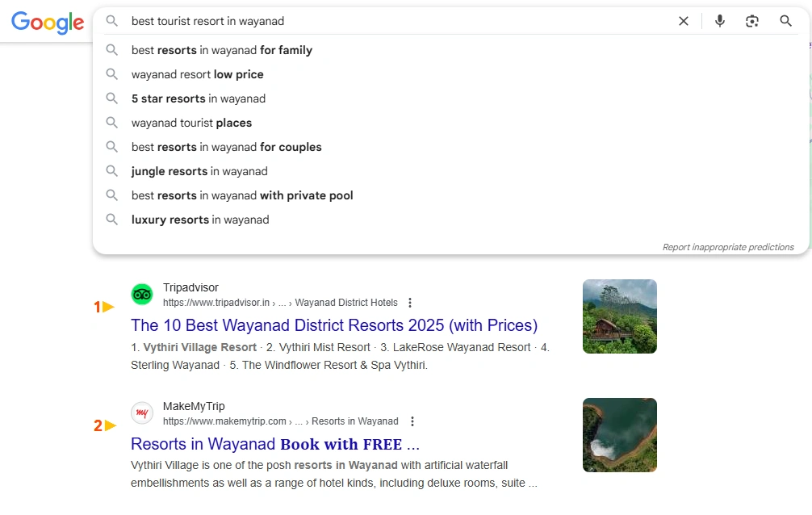Open 'Resorts in Wayanad Book with FREE' link

(275, 444)
